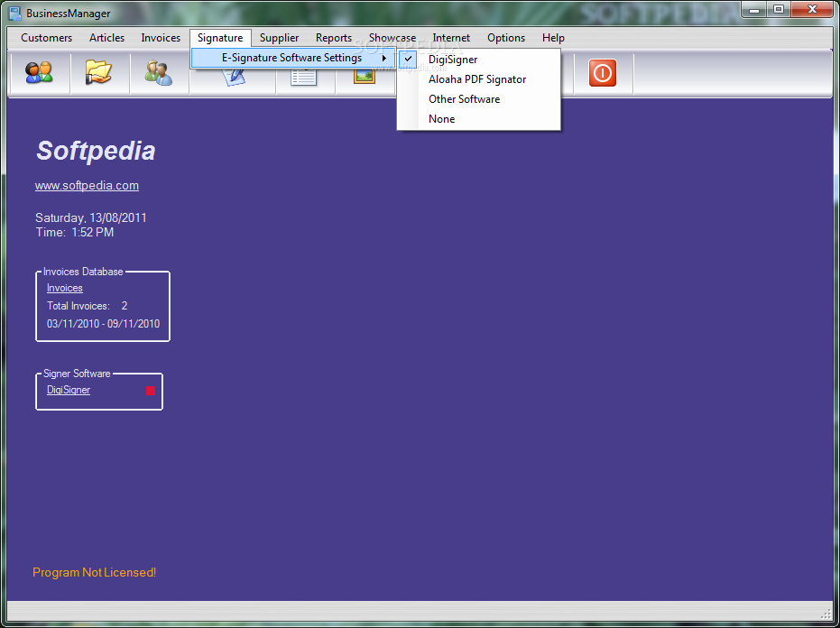Expand E-Signature Software Settings submenu
This screenshot has width=840, height=628.
(293, 58)
